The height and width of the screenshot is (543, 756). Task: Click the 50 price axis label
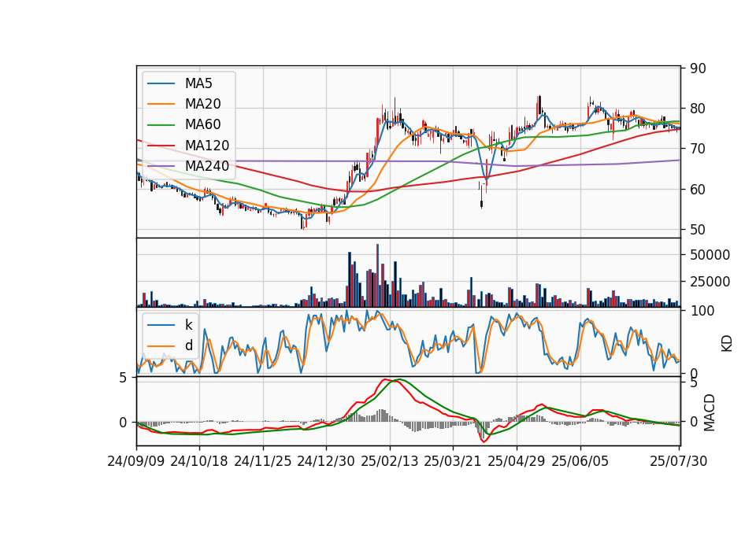(x=699, y=230)
